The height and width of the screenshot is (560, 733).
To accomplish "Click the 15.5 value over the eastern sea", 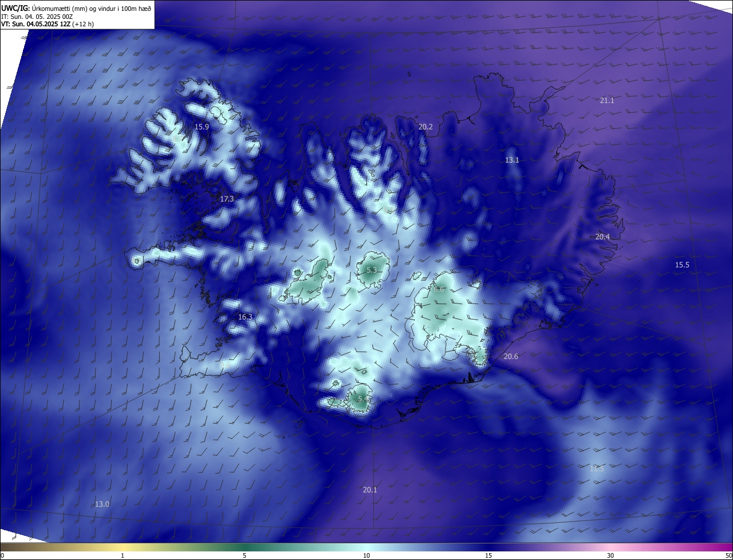I will [682, 265].
